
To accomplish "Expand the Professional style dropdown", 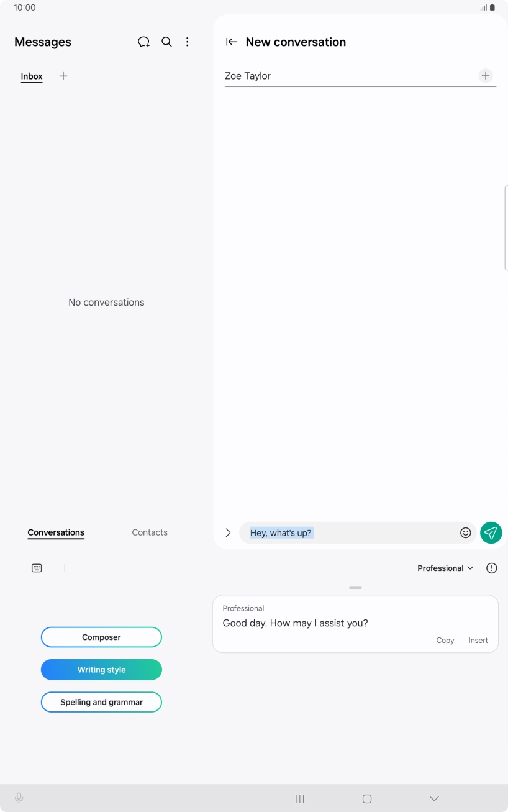I will pyautogui.click(x=445, y=568).
